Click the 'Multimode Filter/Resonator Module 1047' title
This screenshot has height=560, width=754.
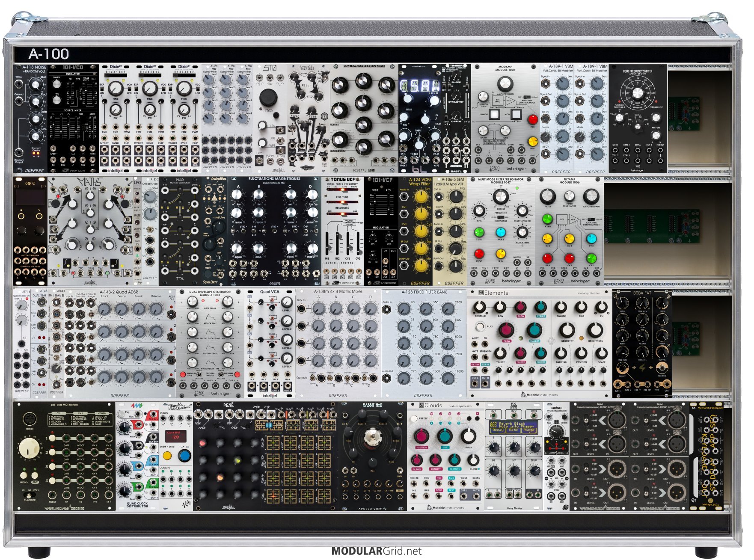click(501, 181)
